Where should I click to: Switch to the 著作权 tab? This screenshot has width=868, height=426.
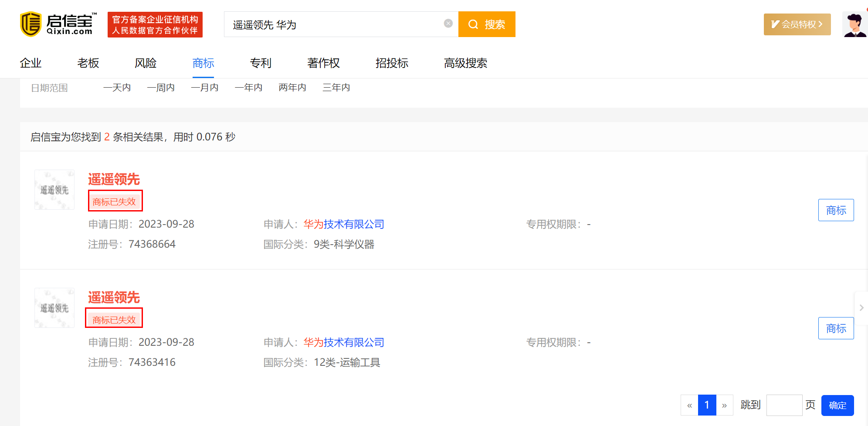pyautogui.click(x=323, y=63)
